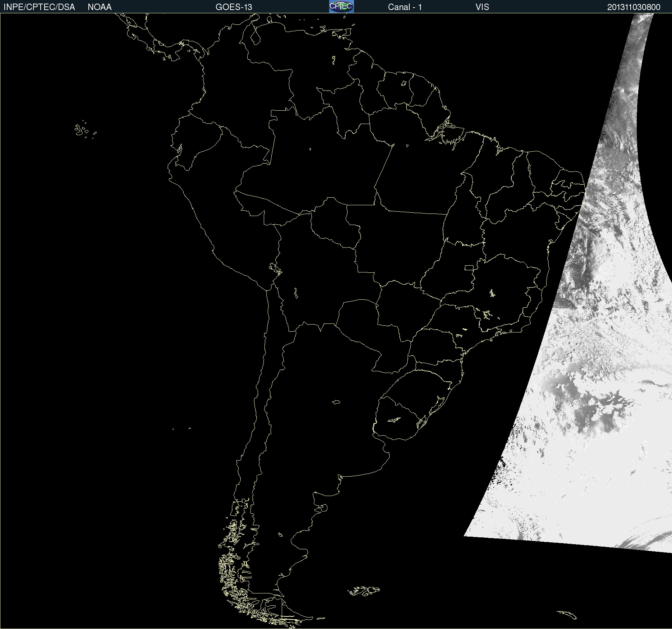The width and height of the screenshot is (672, 629).
Task: Click the VIS channel label
Action: click(x=482, y=7)
